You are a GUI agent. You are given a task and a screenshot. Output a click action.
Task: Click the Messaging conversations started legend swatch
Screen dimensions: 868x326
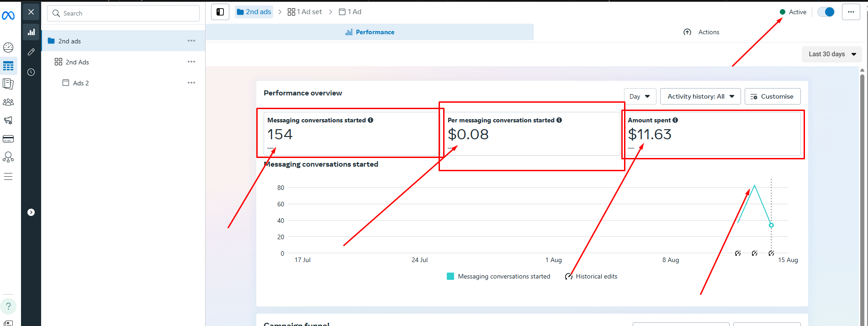coord(450,276)
